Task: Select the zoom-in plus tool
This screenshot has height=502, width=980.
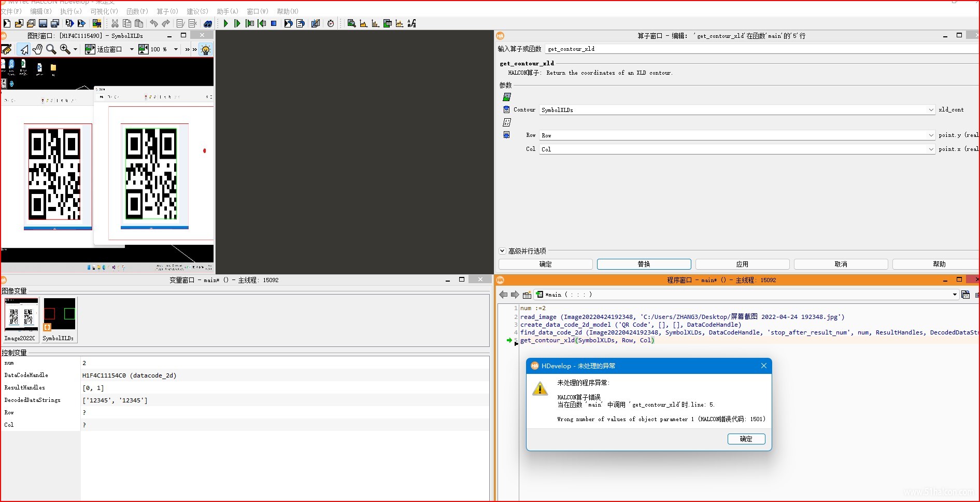Action: [x=65, y=49]
